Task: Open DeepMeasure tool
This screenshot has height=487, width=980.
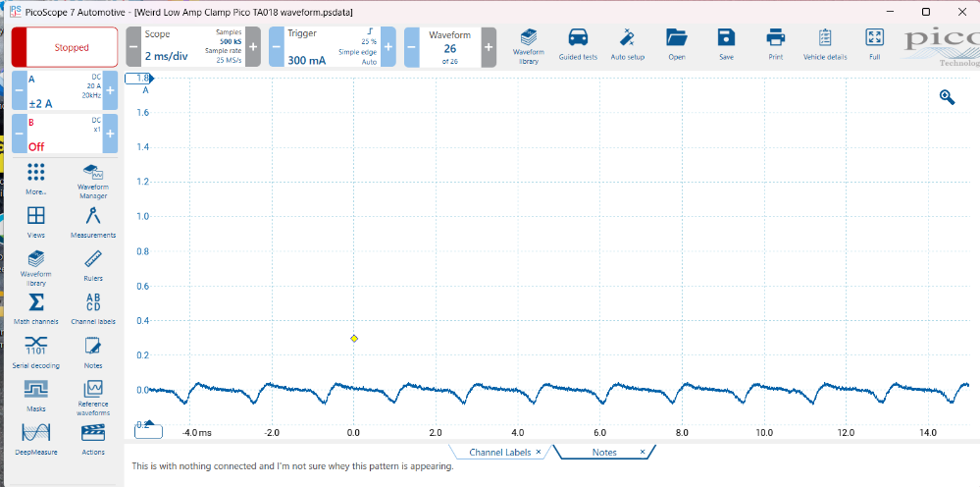Action: coord(35,439)
